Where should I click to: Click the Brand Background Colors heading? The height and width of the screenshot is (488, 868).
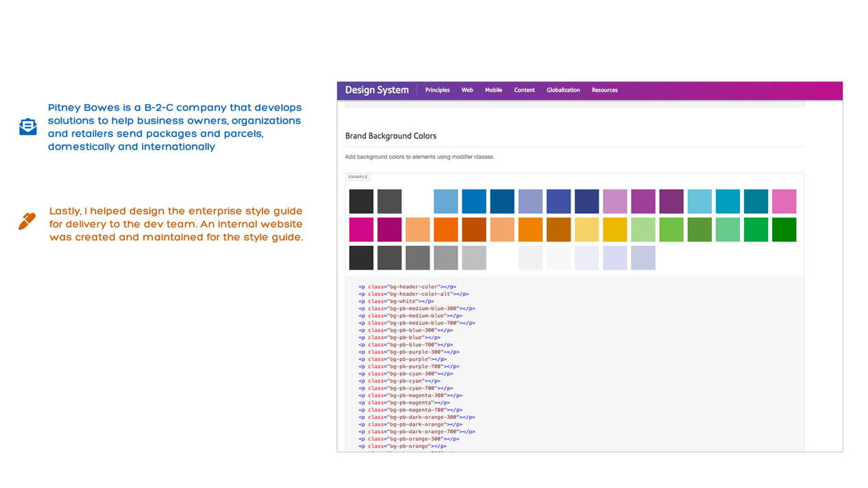click(x=390, y=136)
